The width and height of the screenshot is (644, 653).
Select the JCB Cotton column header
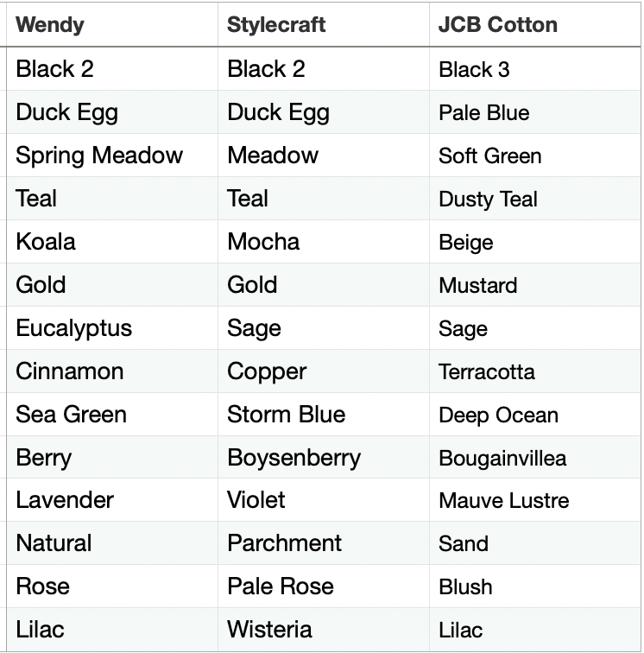pyautogui.click(x=535, y=24)
